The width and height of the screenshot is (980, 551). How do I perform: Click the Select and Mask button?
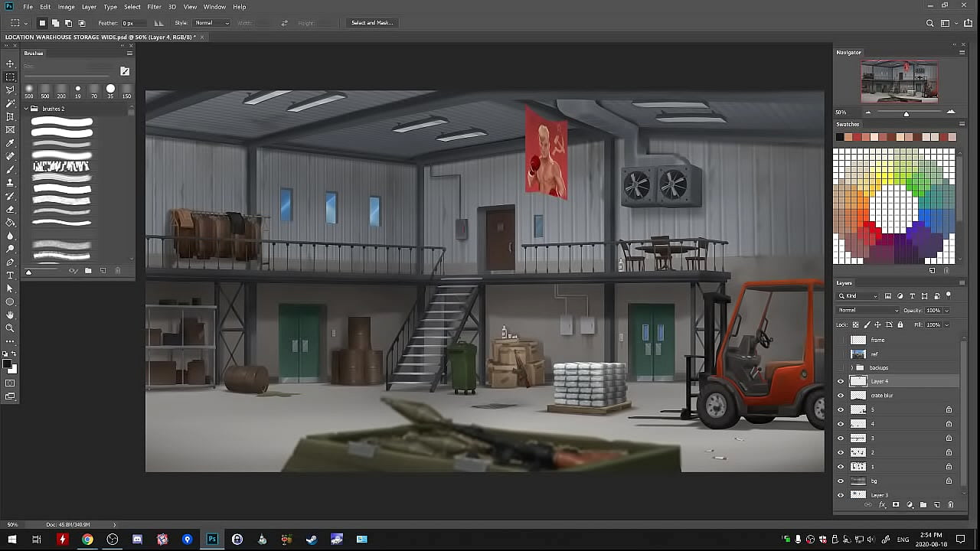click(372, 23)
